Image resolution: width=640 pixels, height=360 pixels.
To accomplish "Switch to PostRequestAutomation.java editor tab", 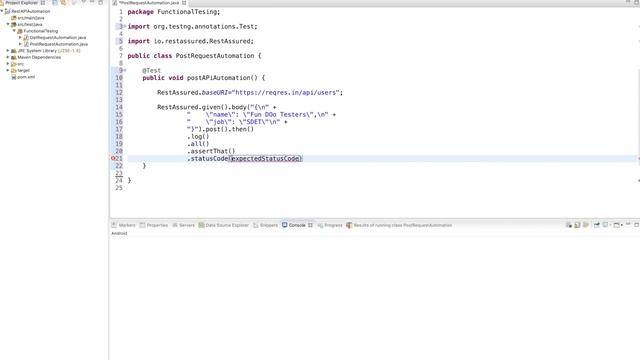I will tap(149, 3).
